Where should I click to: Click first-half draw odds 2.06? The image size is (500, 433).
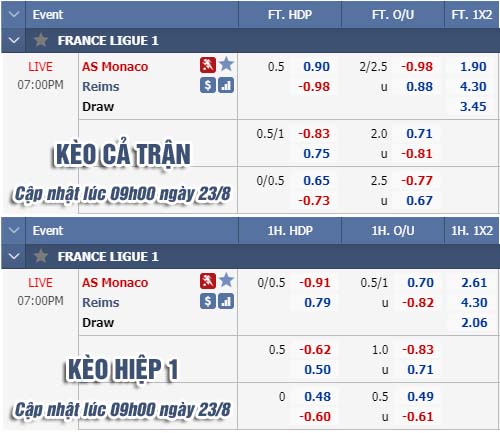click(474, 323)
